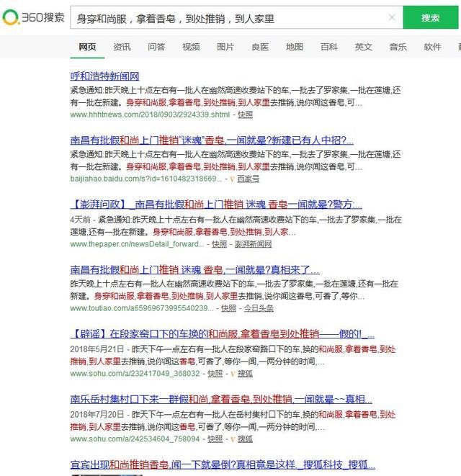The height and width of the screenshot is (476, 461).
Task: Select the 音乐 tab
Action: (x=398, y=47)
